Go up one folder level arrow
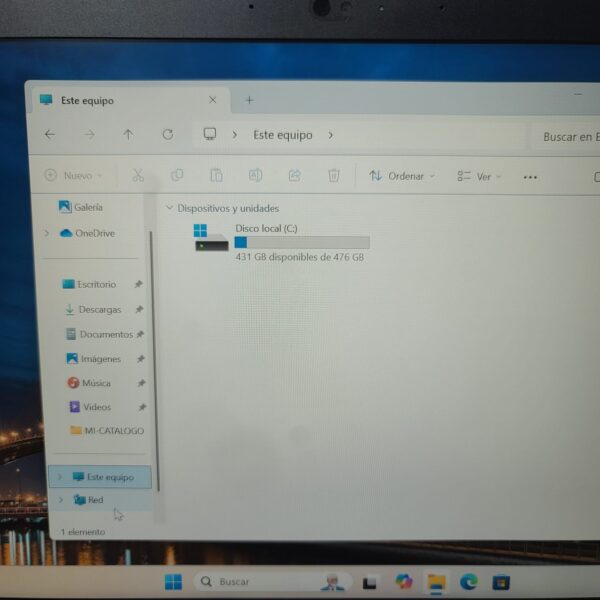 pyautogui.click(x=128, y=134)
